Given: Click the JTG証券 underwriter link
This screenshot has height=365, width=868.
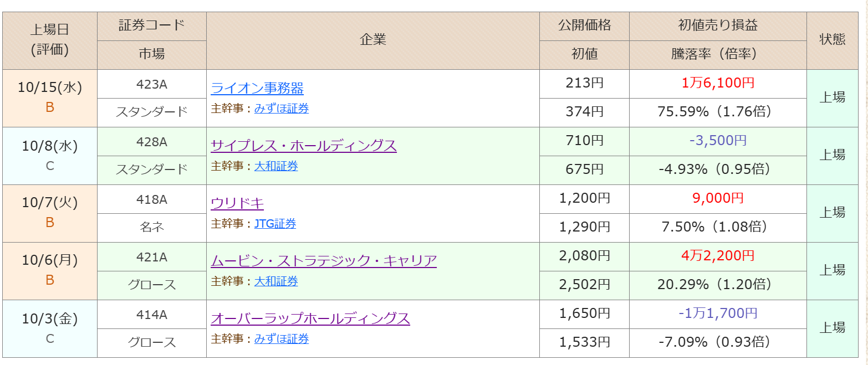Looking at the screenshot, I should tap(275, 224).
